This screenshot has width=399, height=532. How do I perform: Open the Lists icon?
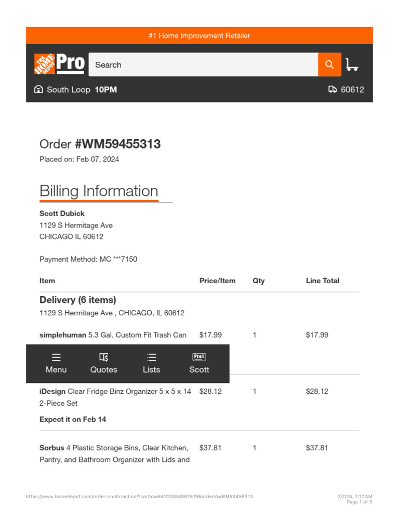pyautogui.click(x=152, y=357)
